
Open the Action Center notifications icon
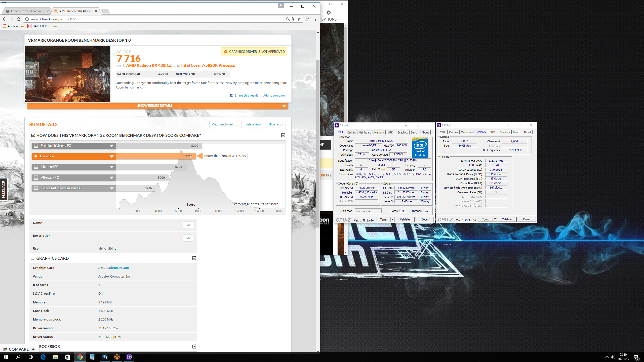tap(636, 357)
